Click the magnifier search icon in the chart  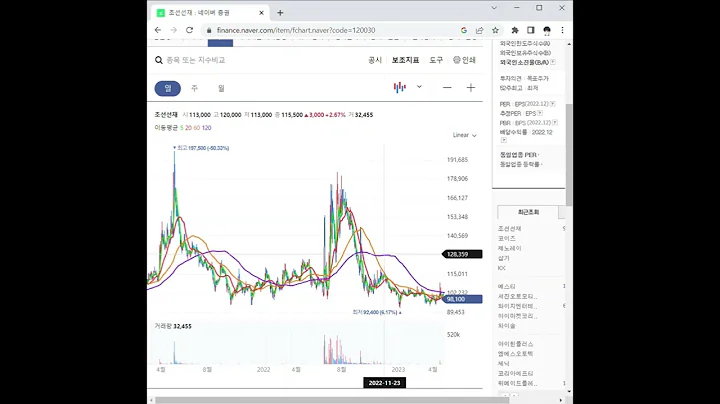pos(159,60)
